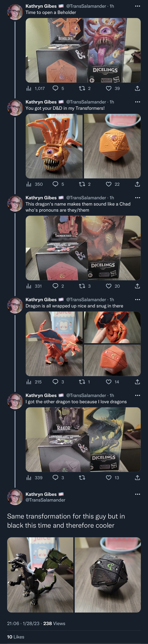Like the tweet with 20 likes

(x=108, y=286)
